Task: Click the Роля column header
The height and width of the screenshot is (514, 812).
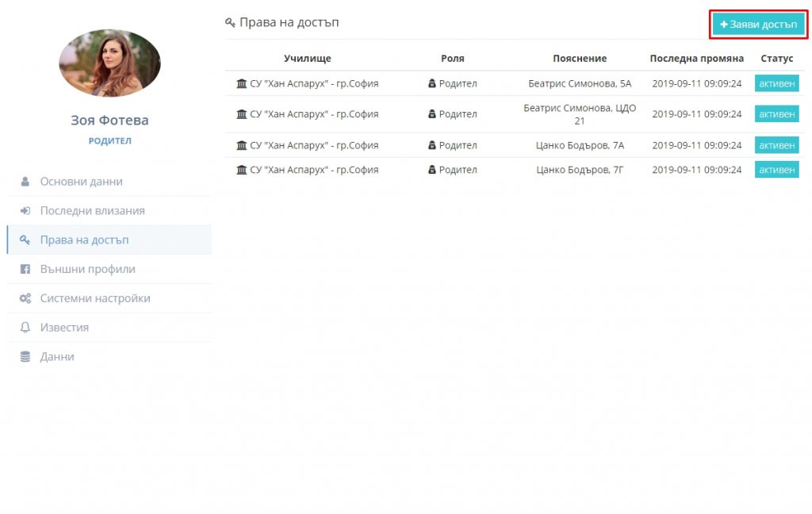Action: [x=453, y=59]
